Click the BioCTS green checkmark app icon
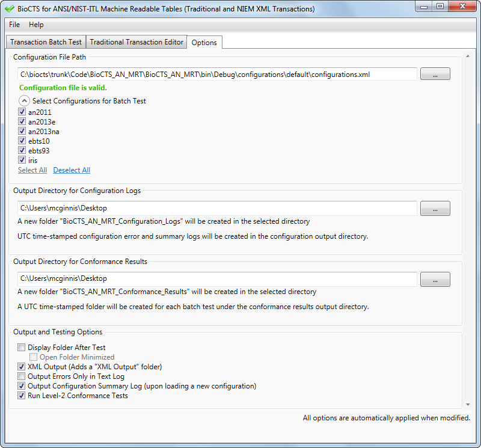 tap(9, 9)
